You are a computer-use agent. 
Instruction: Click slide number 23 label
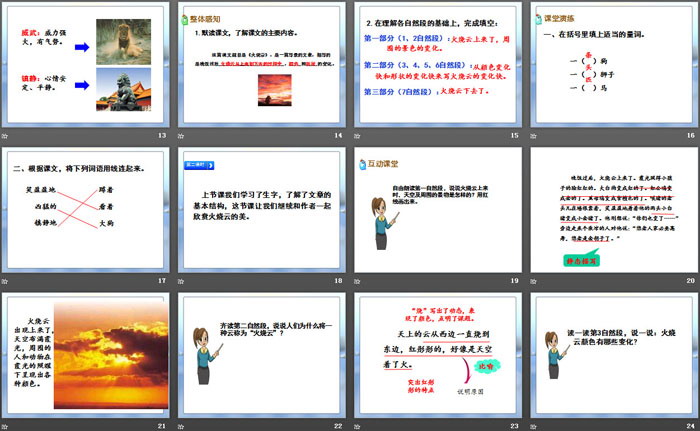point(515,426)
